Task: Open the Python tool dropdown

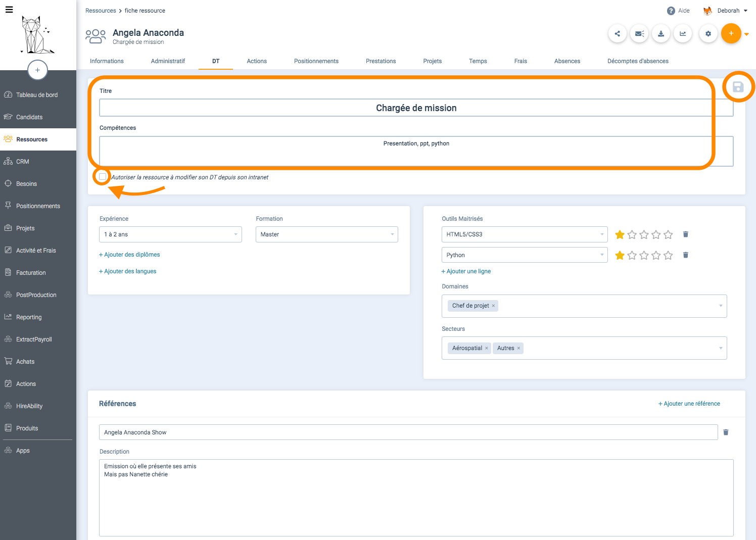Action: tap(525, 255)
